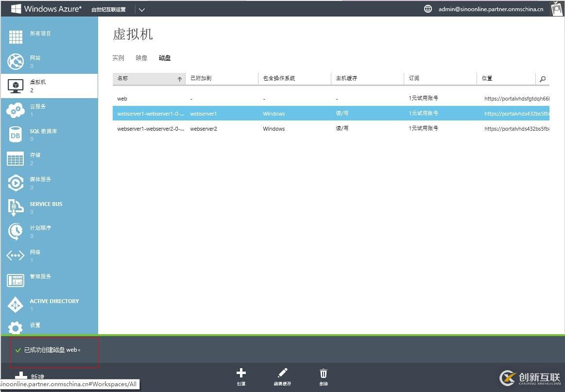Click the web row location URL
Screen dimensions: 565x392
coord(517,98)
